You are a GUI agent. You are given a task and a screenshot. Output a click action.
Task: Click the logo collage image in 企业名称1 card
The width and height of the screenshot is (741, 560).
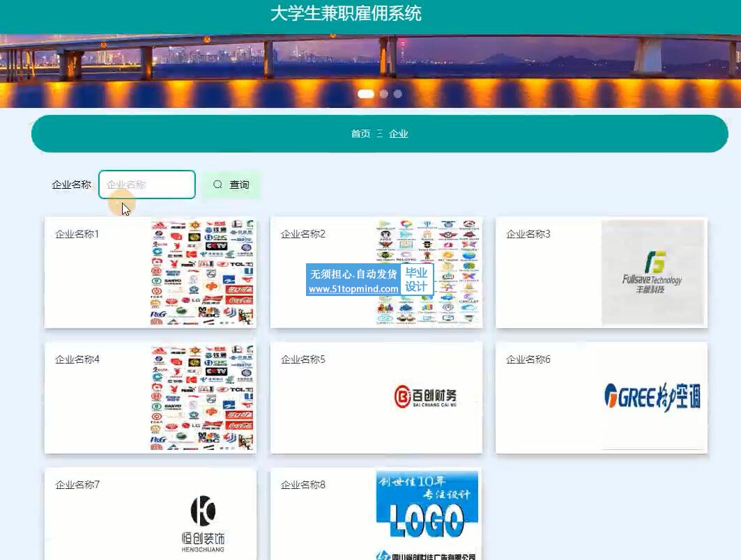(x=201, y=272)
